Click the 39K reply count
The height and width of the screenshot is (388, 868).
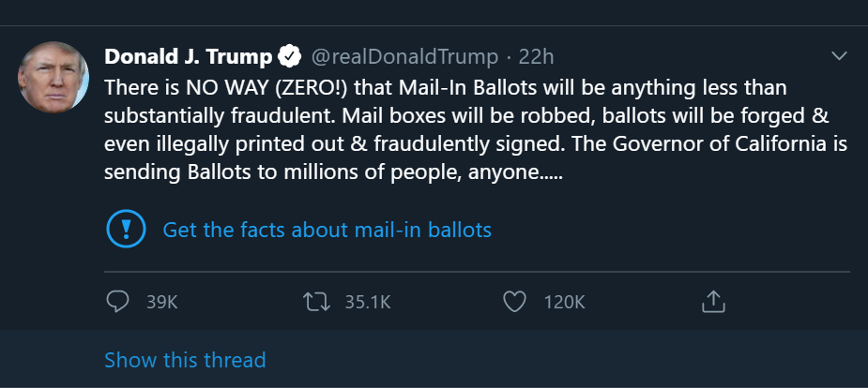click(x=162, y=302)
